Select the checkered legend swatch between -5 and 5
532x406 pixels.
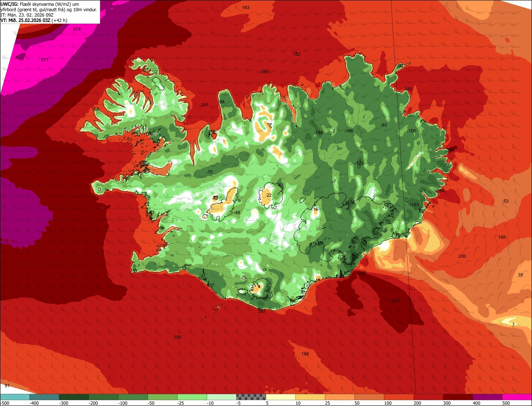point(251,397)
